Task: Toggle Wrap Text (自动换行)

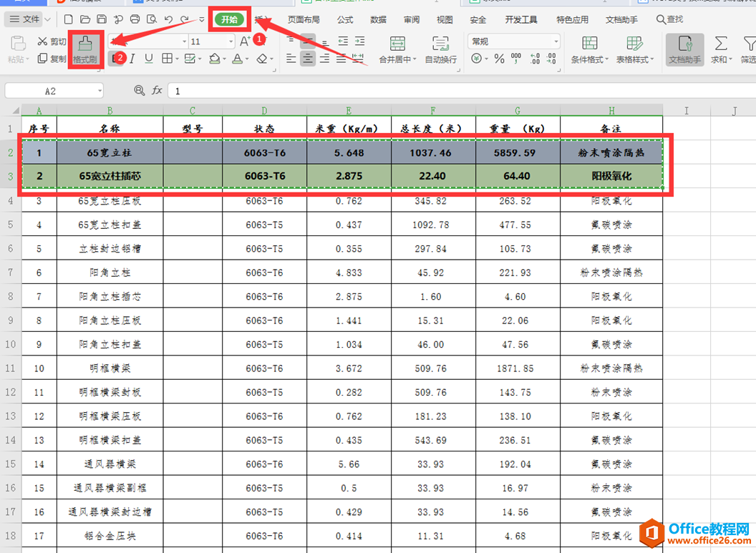Action: [440, 44]
